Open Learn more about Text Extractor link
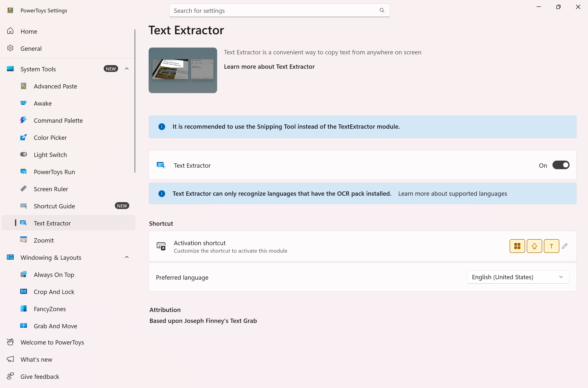This screenshot has height=388, width=588. point(269,67)
